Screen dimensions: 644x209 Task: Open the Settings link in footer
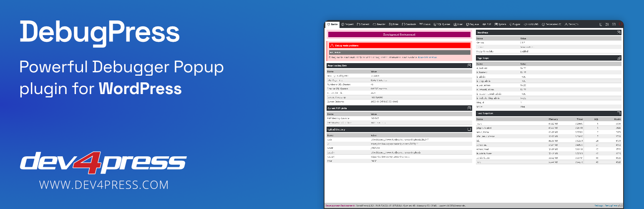[x=599, y=206]
